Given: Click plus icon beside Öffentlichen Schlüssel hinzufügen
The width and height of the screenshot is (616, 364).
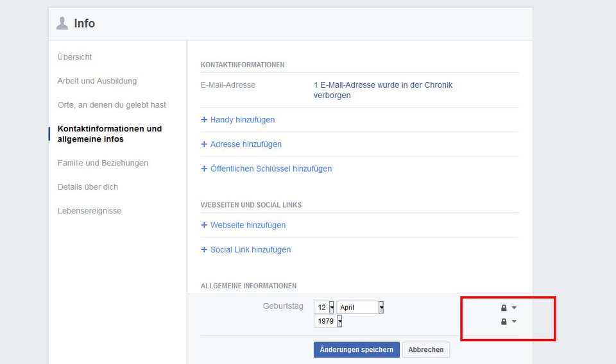Looking at the screenshot, I should pos(204,169).
